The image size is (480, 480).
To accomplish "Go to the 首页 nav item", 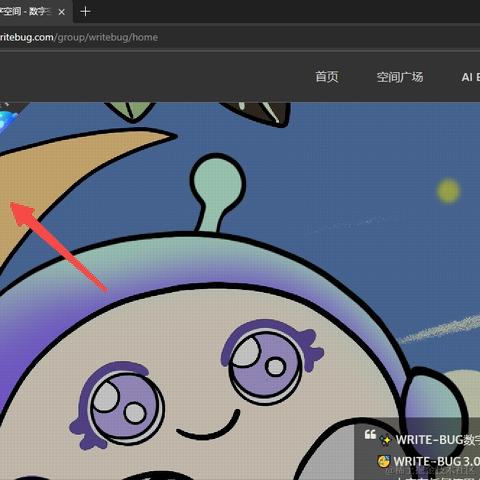I will [327, 77].
